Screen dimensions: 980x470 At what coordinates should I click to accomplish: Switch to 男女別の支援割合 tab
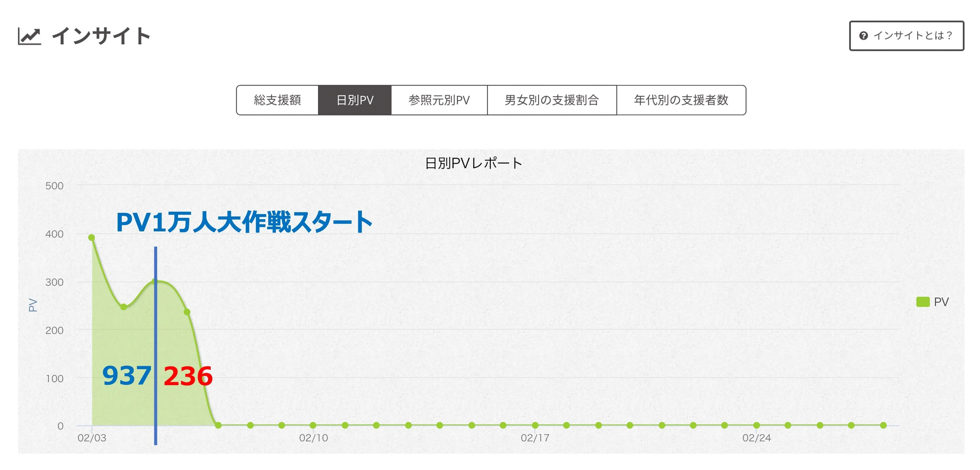pyautogui.click(x=552, y=100)
